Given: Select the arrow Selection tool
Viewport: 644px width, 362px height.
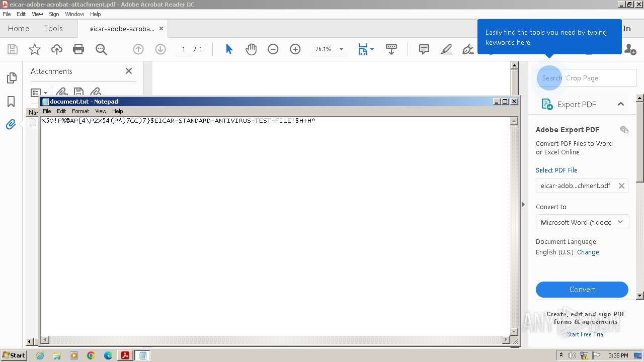Looking at the screenshot, I should coord(229,49).
